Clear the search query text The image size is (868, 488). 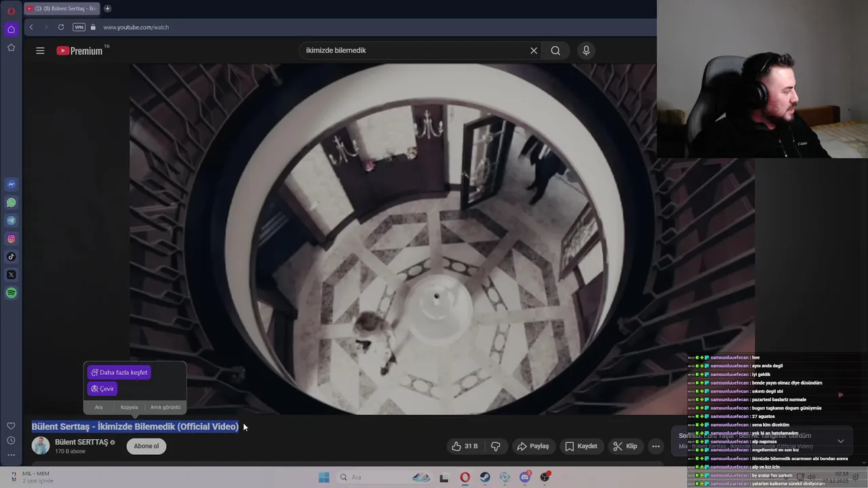(534, 50)
